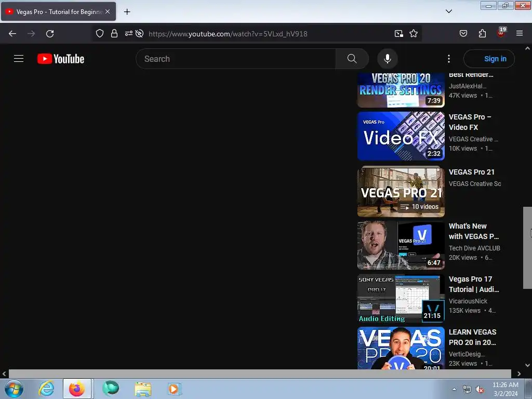
Task: Focus the YouTube Search input field
Action: (x=236, y=59)
